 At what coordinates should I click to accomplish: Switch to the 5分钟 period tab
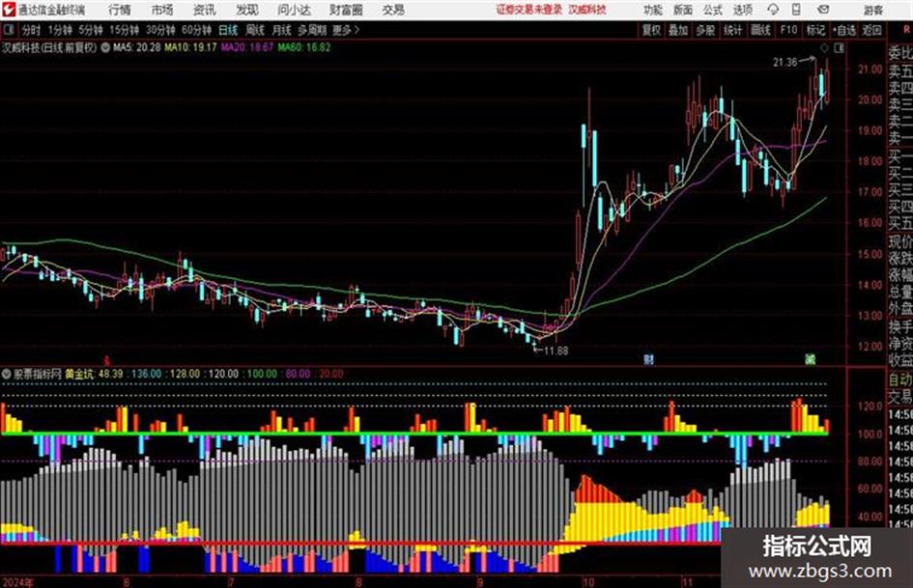pyautogui.click(x=90, y=30)
